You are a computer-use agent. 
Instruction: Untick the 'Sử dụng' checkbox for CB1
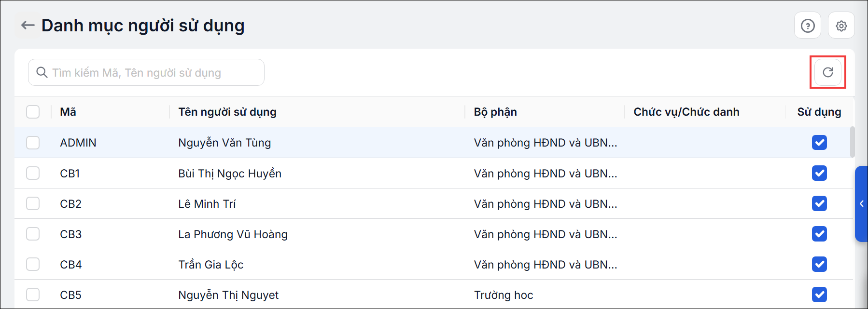click(819, 173)
